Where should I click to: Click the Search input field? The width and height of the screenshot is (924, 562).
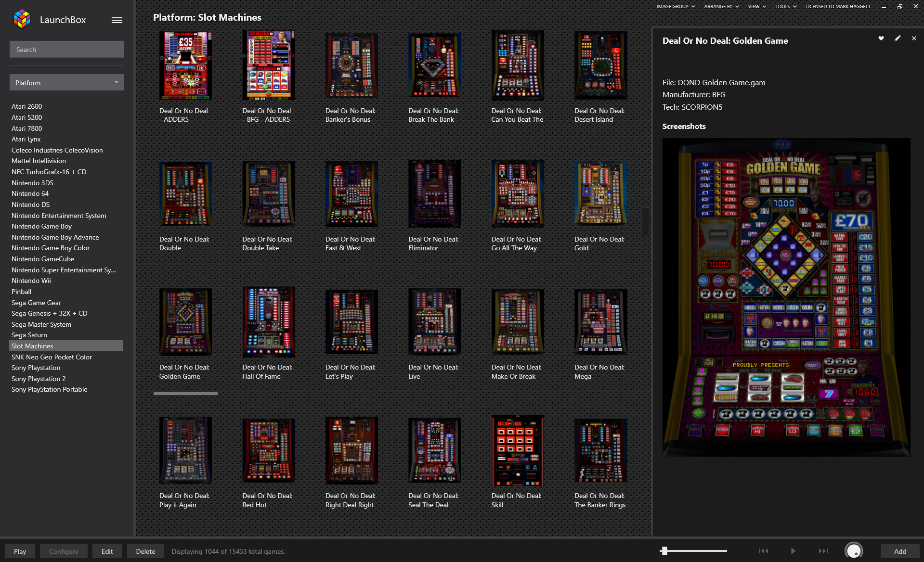(x=66, y=50)
